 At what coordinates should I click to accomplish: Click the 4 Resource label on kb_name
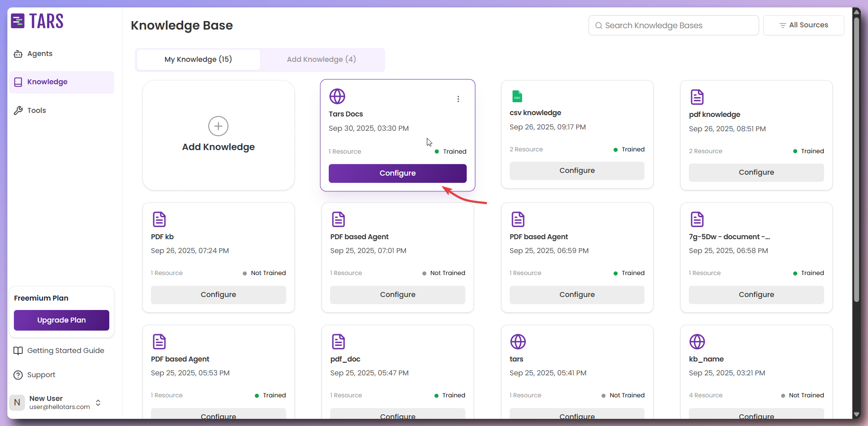coord(705,396)
